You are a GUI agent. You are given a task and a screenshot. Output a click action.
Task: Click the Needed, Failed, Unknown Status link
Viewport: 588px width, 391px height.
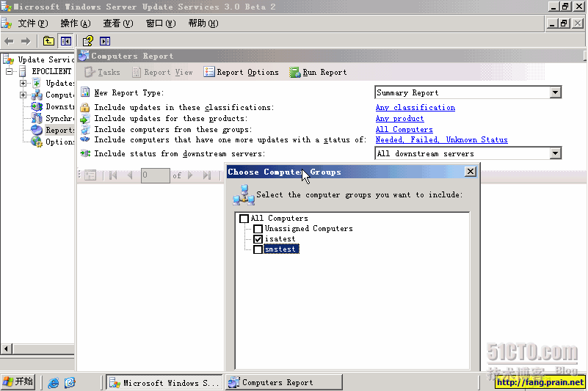click(442, 139)
